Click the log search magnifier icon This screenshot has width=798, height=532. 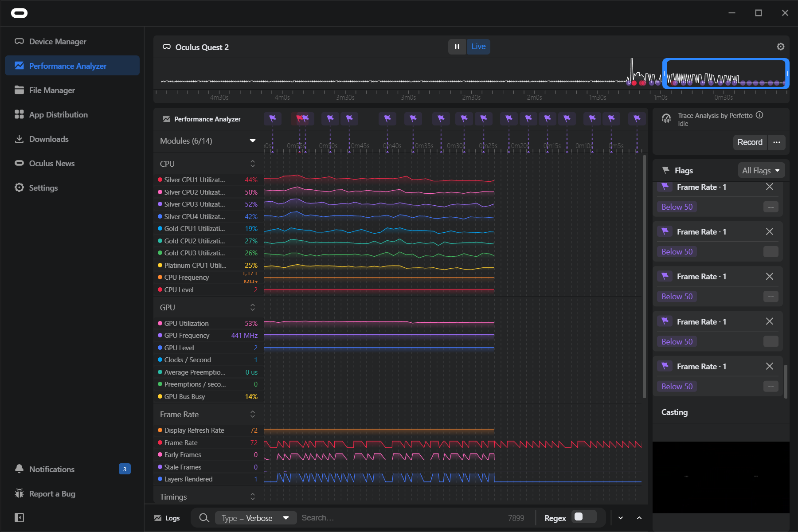[x=204, y=518]
